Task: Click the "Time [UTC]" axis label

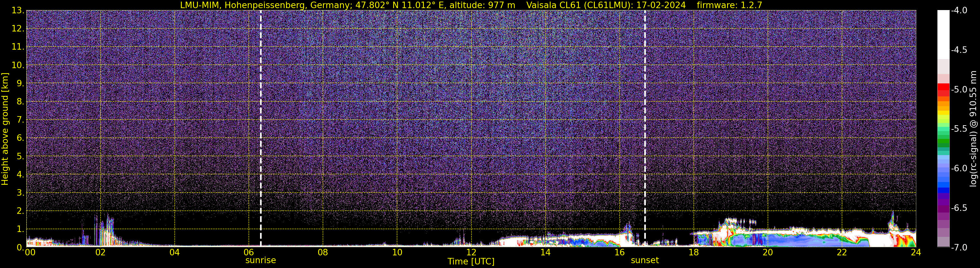Action: point(471,262)
